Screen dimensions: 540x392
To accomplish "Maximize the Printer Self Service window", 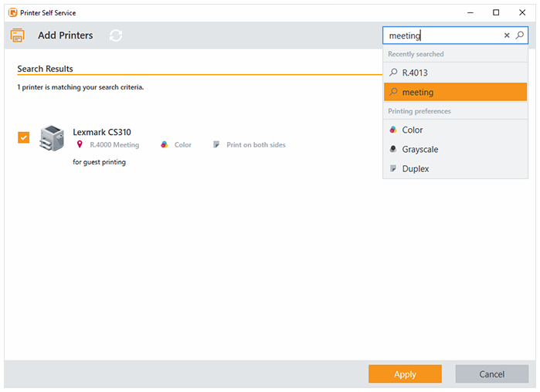I will coord(496,12).
